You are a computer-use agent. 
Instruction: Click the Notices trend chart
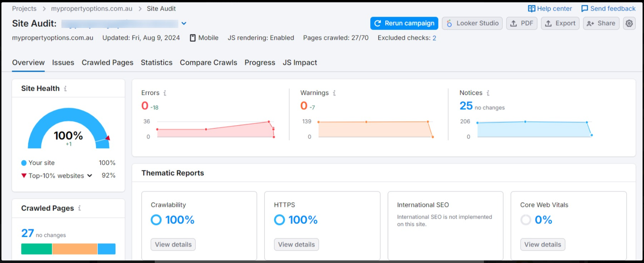pos(535,129)
